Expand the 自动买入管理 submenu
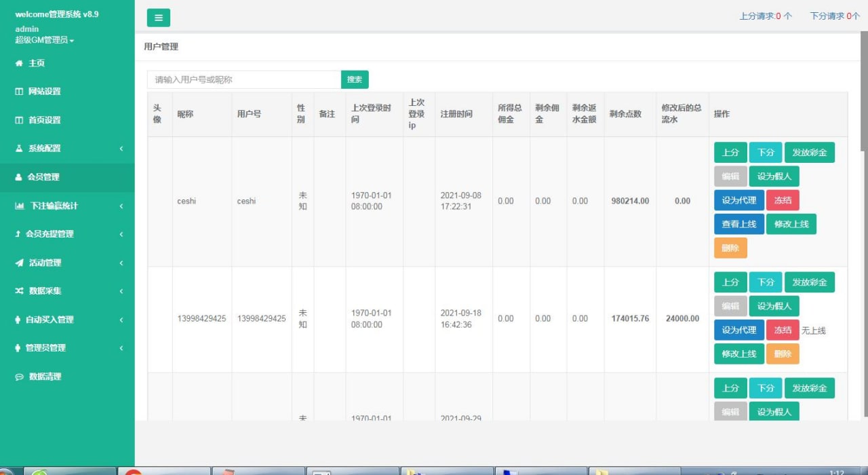The width and height of the screenshot is (868, 475). click(121, 320)
